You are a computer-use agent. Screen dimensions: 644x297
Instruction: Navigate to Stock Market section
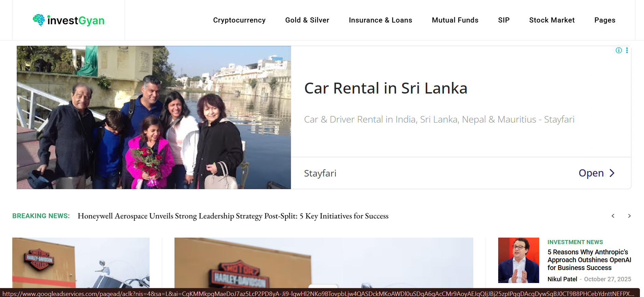(552, 20)
